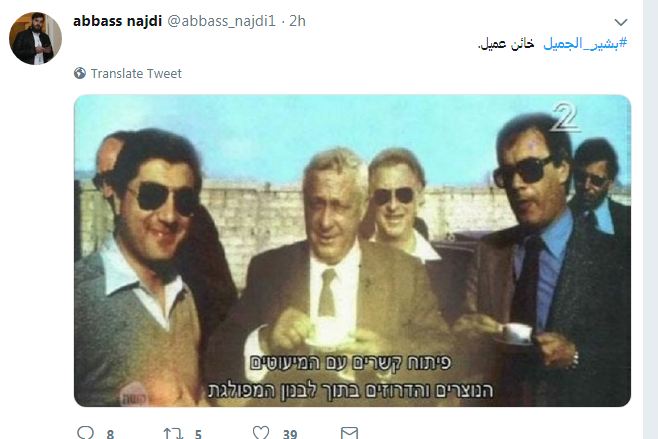Click the abbass najdi display name

click(x=118, y=21)
